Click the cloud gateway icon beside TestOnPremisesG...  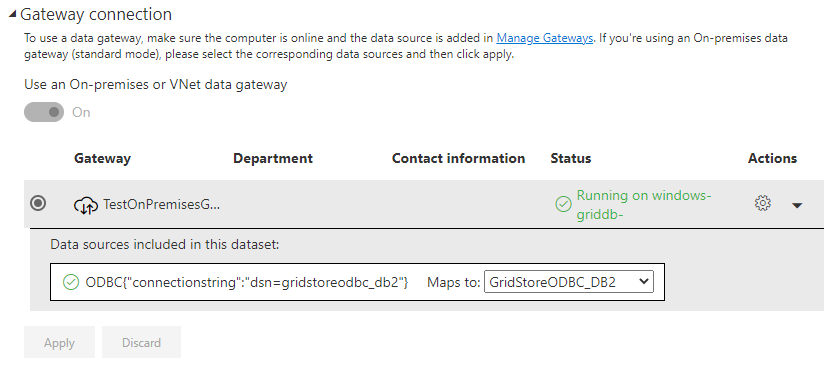[x=85, y=205]
